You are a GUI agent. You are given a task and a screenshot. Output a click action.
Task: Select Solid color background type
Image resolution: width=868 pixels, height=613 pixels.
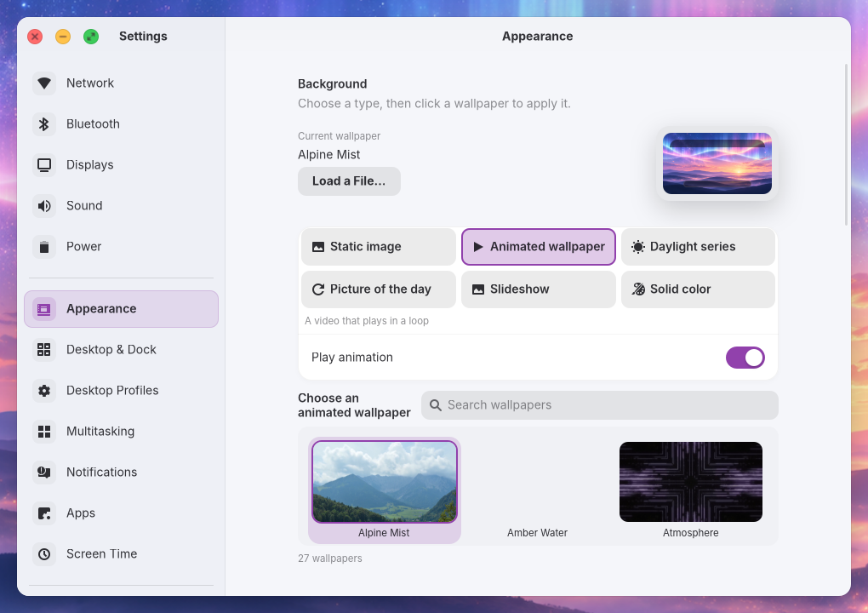[x=698, y=289]
